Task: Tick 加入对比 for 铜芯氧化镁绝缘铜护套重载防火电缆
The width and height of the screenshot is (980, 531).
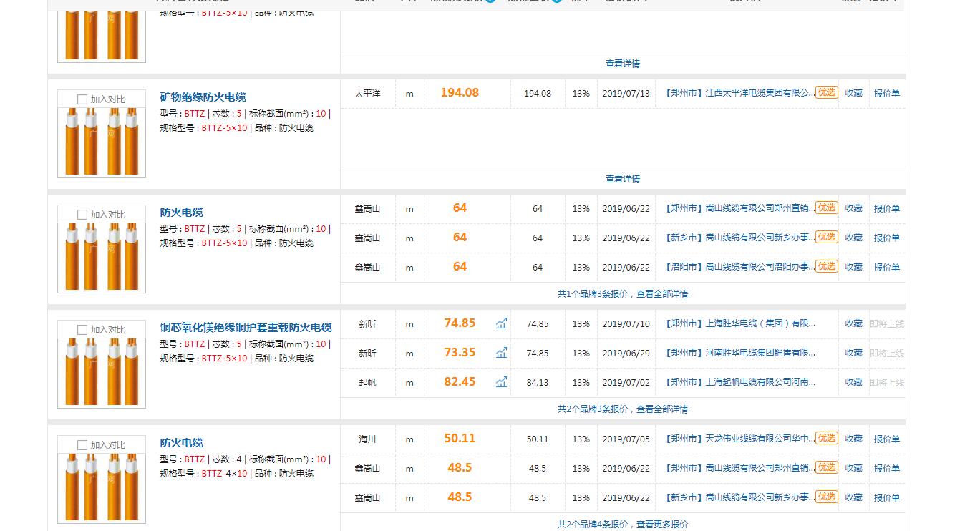Action: tap(82, 330)
